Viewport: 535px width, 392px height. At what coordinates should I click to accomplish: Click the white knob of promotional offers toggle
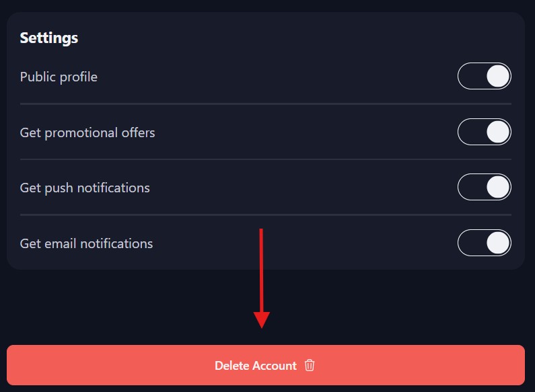tap(497, 132)
